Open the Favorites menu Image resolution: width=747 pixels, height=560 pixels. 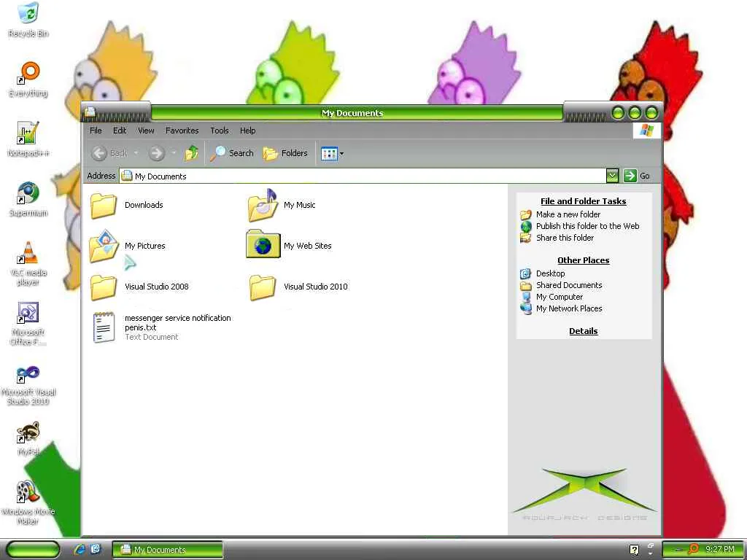[182, 131]
